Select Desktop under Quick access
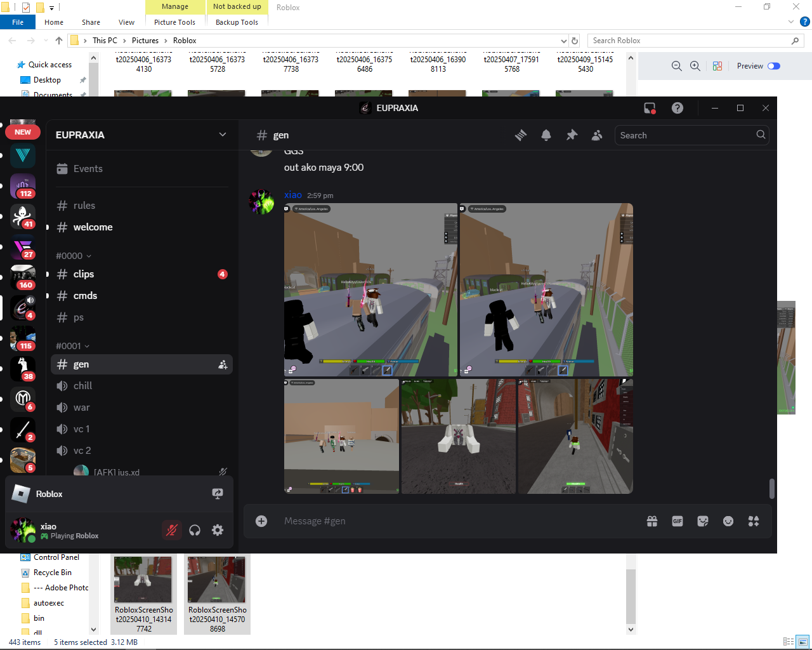Viewport: 812px width, 650px height. 47,80
